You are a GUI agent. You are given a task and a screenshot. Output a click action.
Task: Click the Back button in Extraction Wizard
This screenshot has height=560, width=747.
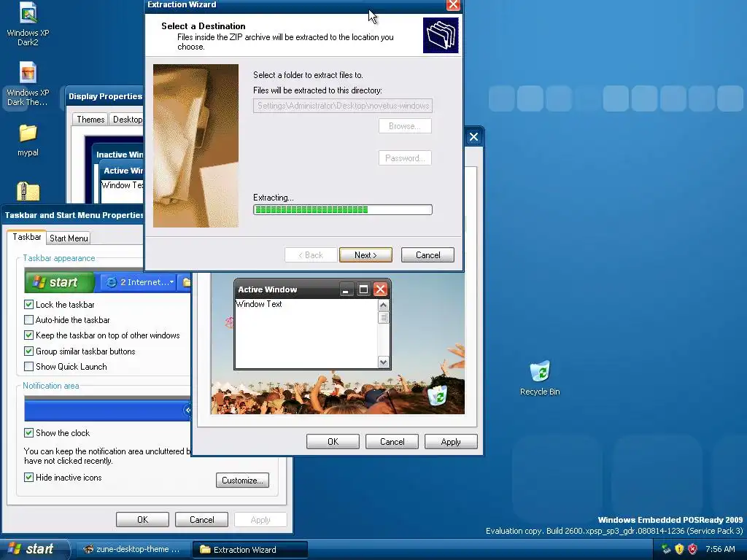click(311, 254)
